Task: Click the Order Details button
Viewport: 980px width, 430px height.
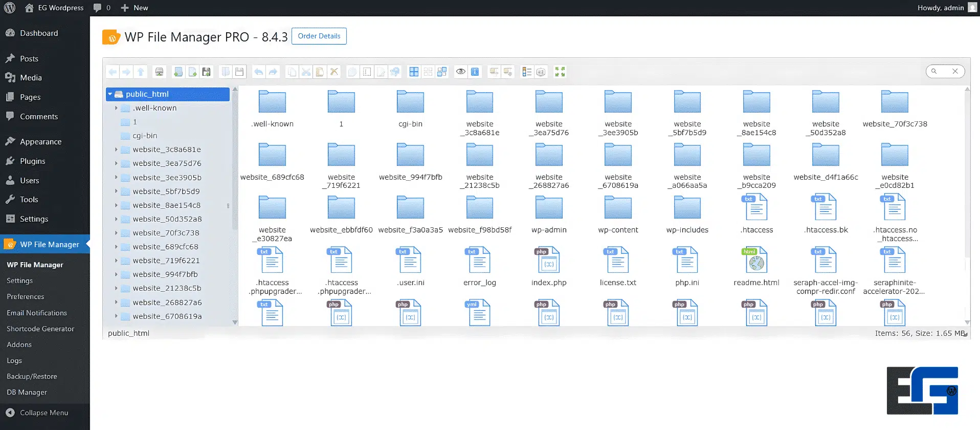Action: point(319,36)
